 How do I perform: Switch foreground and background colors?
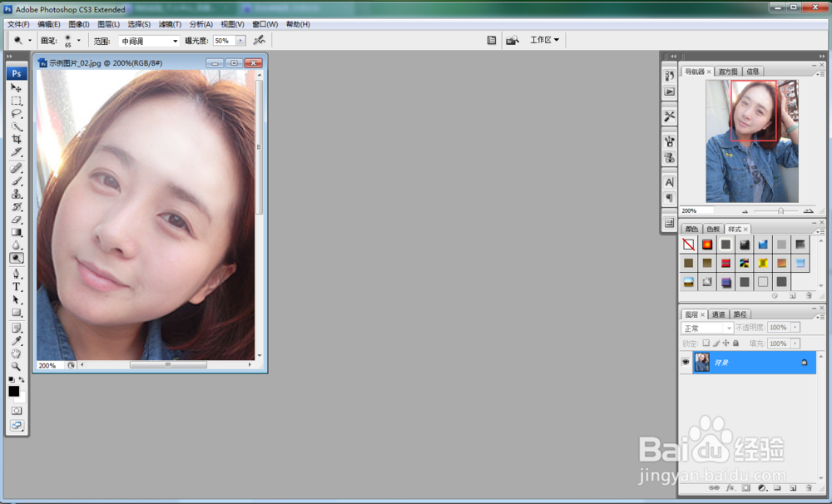(22, 379)
